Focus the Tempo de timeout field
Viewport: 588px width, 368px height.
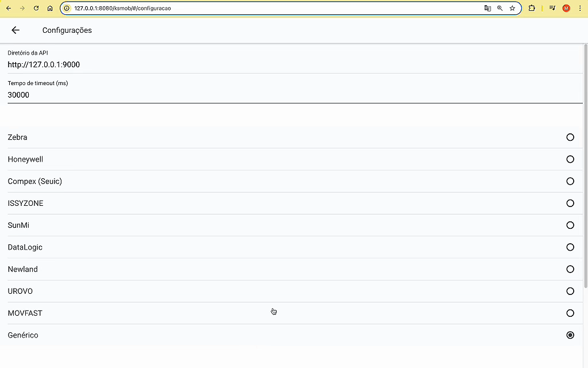click(x=287, y=95)
